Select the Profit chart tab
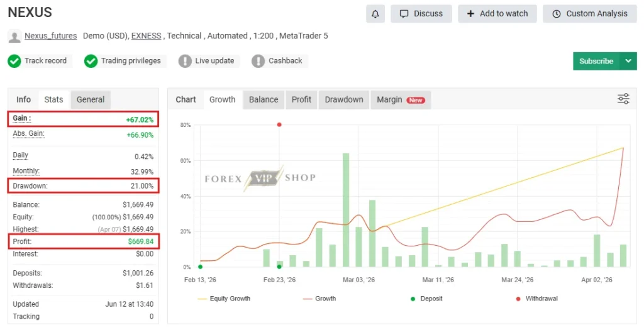Screen dimensions: 644x330 pos(301,99)
